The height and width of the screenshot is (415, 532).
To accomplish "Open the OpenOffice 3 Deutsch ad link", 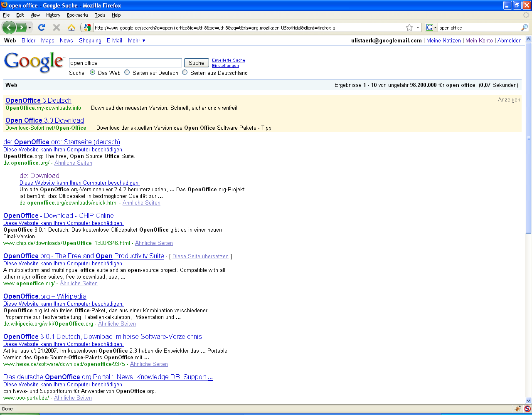I will pyautogui.click(x=38, y=100).
